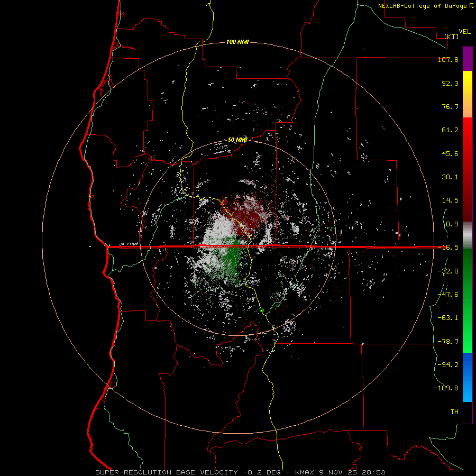Click the VEL legend title
Image resolution: width=476 pixels, height=476 pixels.
tap(464, 32)
